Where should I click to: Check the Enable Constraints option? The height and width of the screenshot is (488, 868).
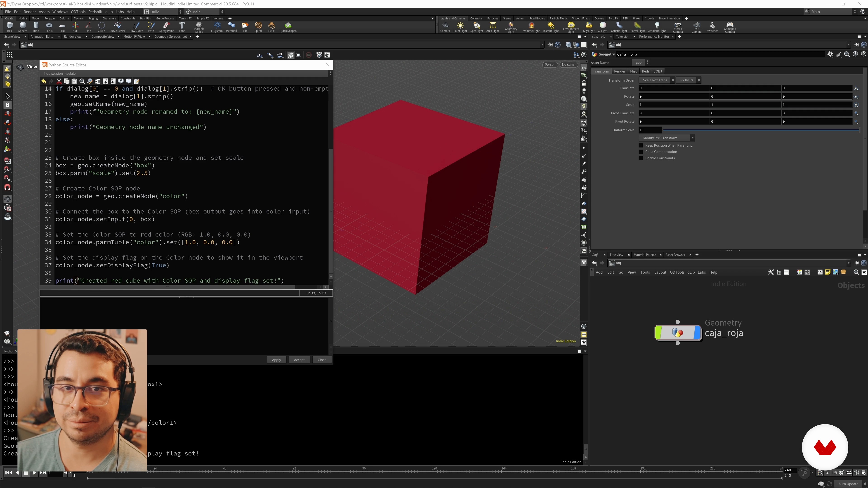coord(641,158)
